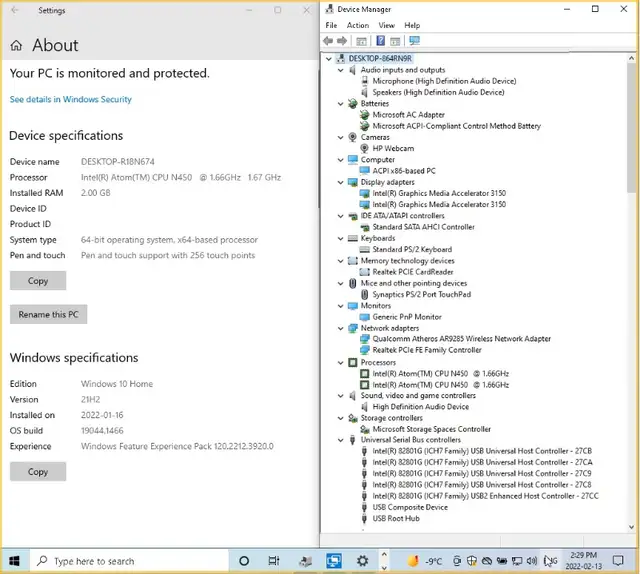Click the Device Manager scroll down arrow
Image resolution: width=640 pixels, height=574 pixels.
click(631, 527)
